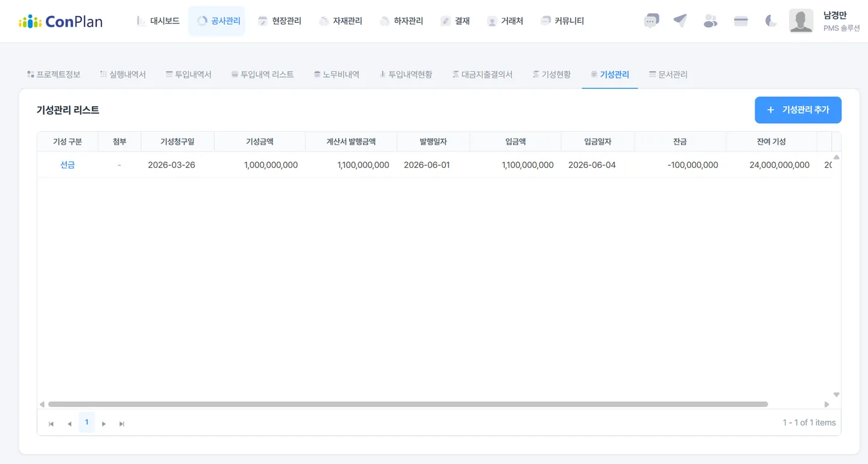This screenshot has width=868, height=464.
Task: Open the chat messages icon
Action: 651,21
